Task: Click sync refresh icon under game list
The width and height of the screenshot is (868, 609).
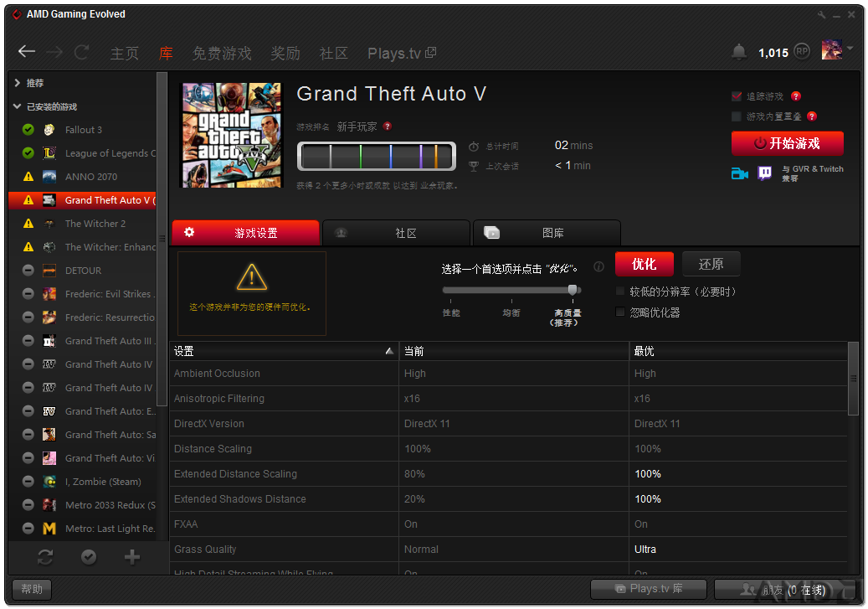Action: (45, 557)
